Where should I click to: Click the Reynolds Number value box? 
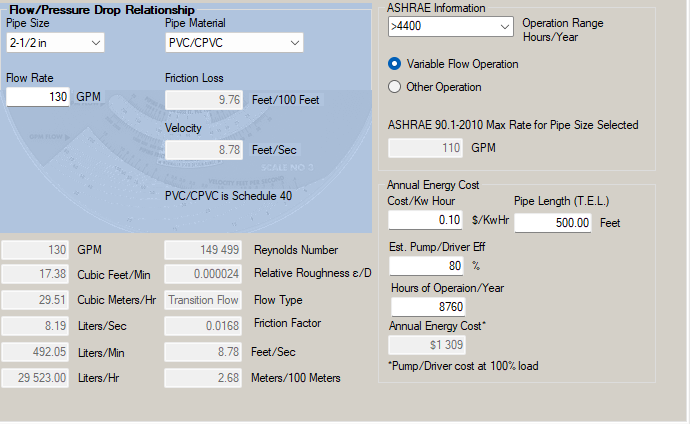point(204,250)
